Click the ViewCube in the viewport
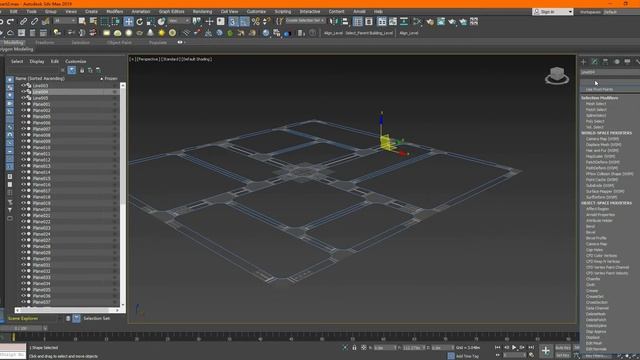The width and height of the screenshot is (640, 360). click(x=557, y=76)
